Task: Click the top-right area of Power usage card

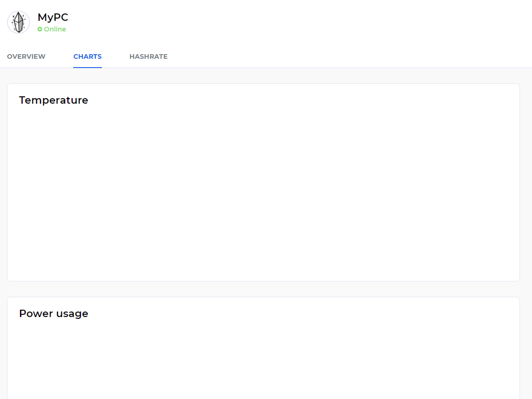Action: click(x=505, y=308)
